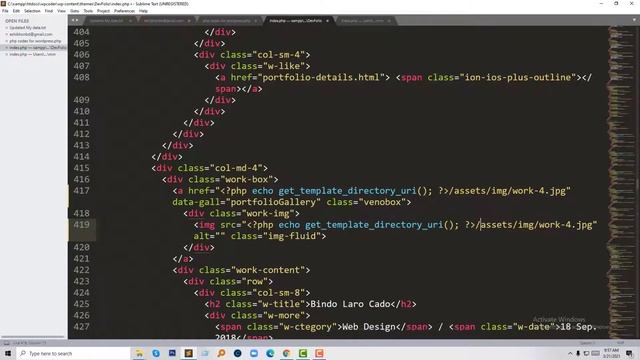Click line number 408 in the gutter
This screenshot has width=640, height=360.
82,77
